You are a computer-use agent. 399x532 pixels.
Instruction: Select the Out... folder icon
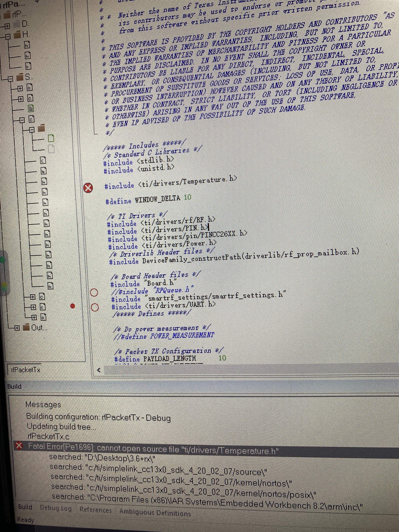coord(27,328)
